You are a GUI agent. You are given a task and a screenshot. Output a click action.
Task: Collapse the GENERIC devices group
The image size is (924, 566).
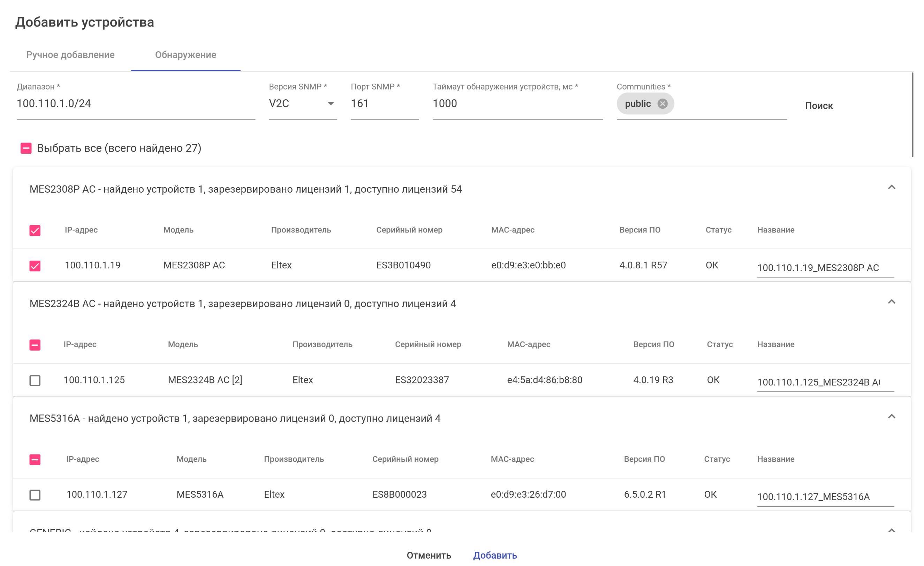pyautogui.click(x=891, y=530)
